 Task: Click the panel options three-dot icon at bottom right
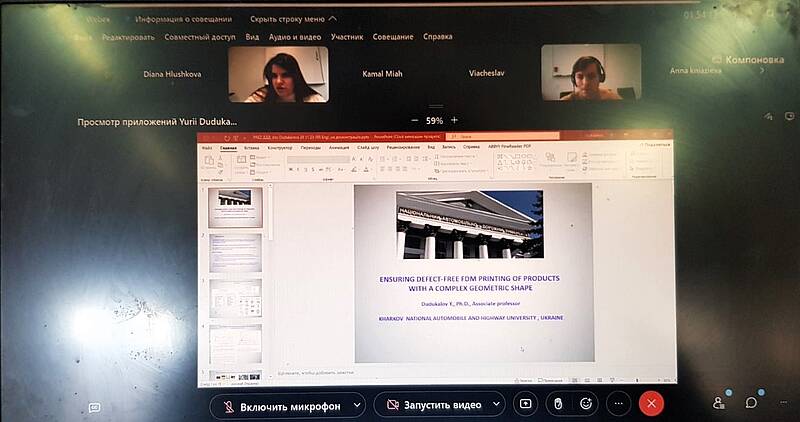pyautogui.click(x=784, y=403)
